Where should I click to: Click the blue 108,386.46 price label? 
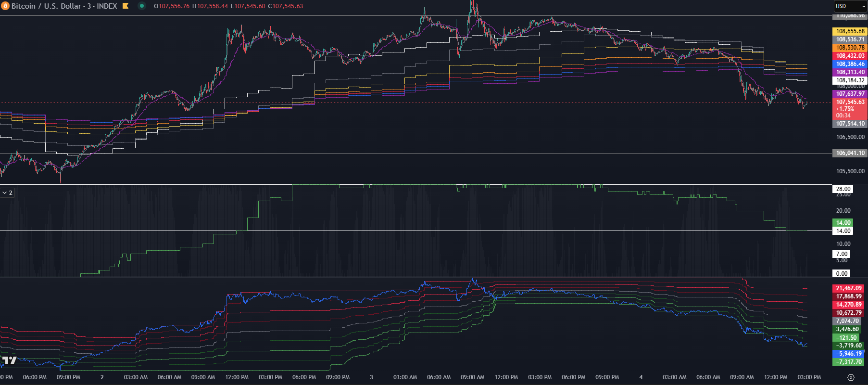click(x=850, y=64)
